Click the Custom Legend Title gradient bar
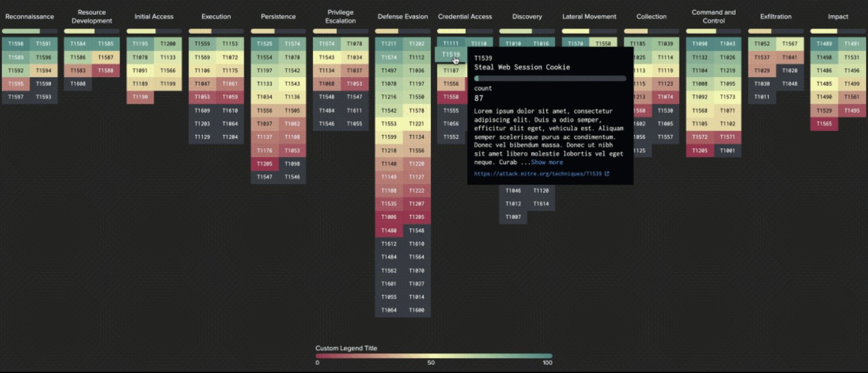This screenshot has width=868, height=373. tap(434, 356)
